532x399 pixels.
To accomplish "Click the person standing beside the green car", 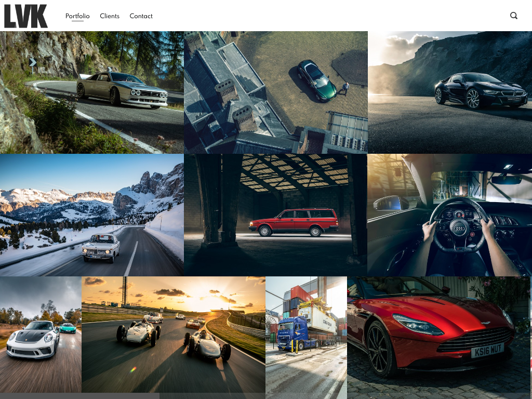I will click(x=345, y=89).
